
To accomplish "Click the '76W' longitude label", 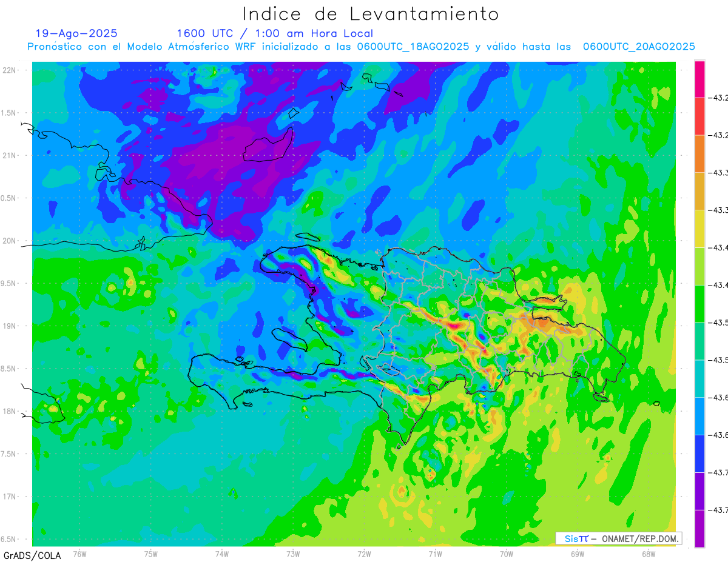I will coord(79,554).
